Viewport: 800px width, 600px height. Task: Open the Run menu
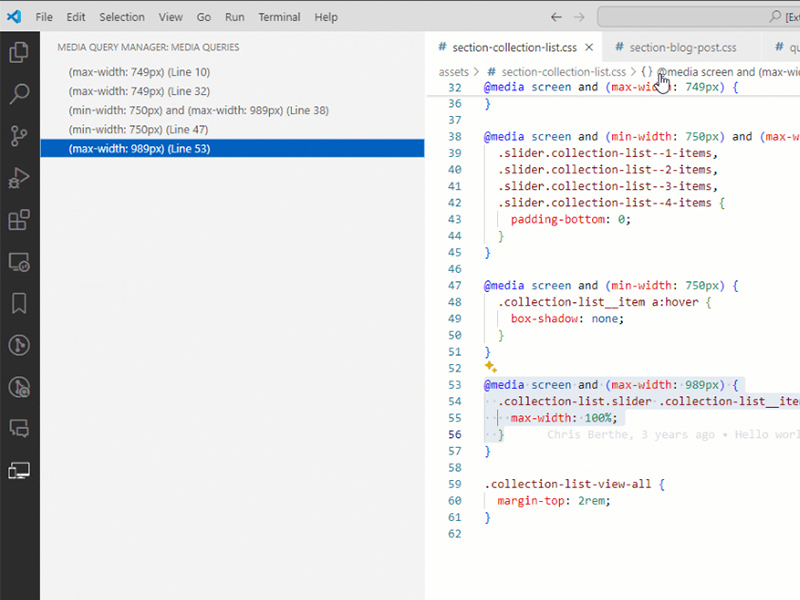(x=235, y=17)
